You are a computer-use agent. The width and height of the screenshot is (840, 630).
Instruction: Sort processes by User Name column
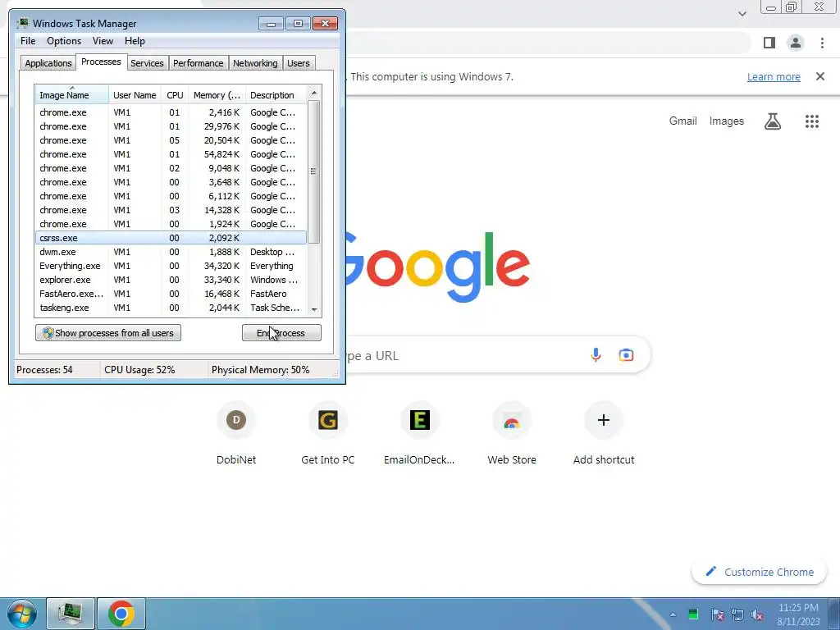[135, 95]
